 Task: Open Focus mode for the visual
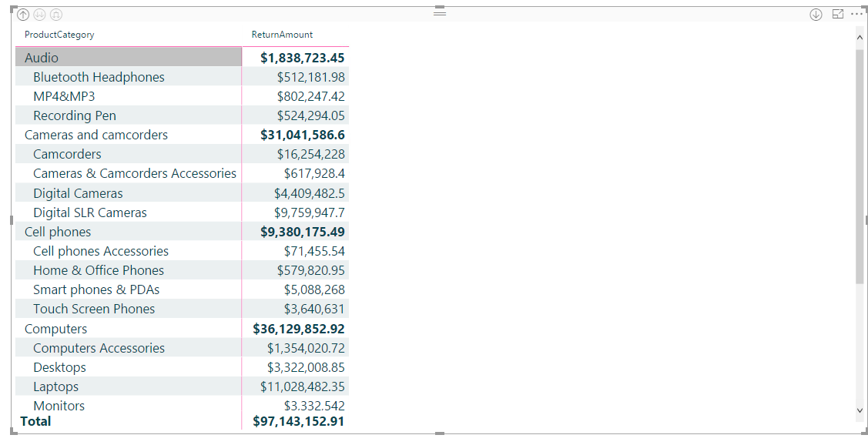coord(838,15)
